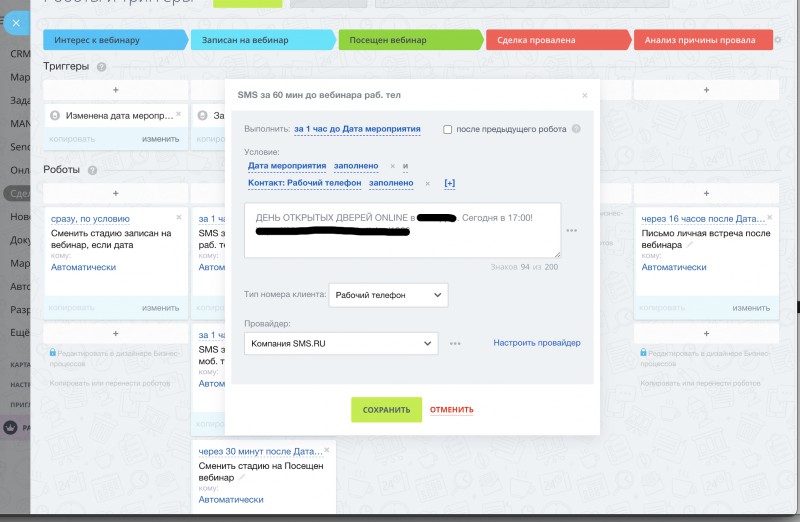Open 'через 30 минут после Дата...' link
This screenshot has width=800, height=522.
(x=260, y=452)
